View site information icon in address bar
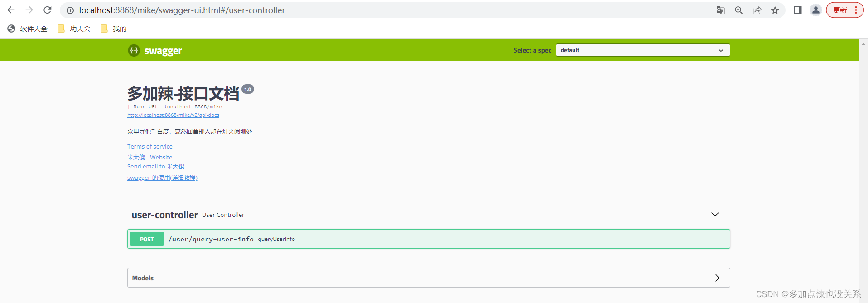This screenshot has height=303, width=868. (x=70, y=10)
